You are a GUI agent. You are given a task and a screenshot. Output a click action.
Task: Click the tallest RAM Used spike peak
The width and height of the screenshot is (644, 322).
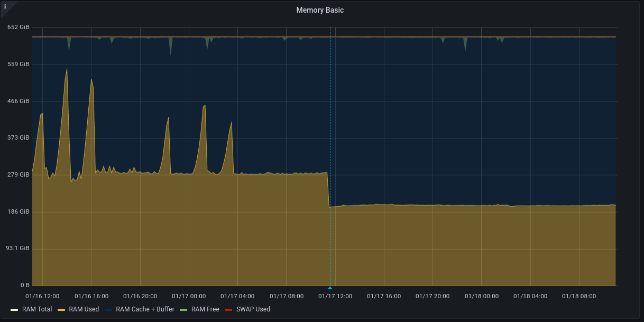click(x=67, y=69)
